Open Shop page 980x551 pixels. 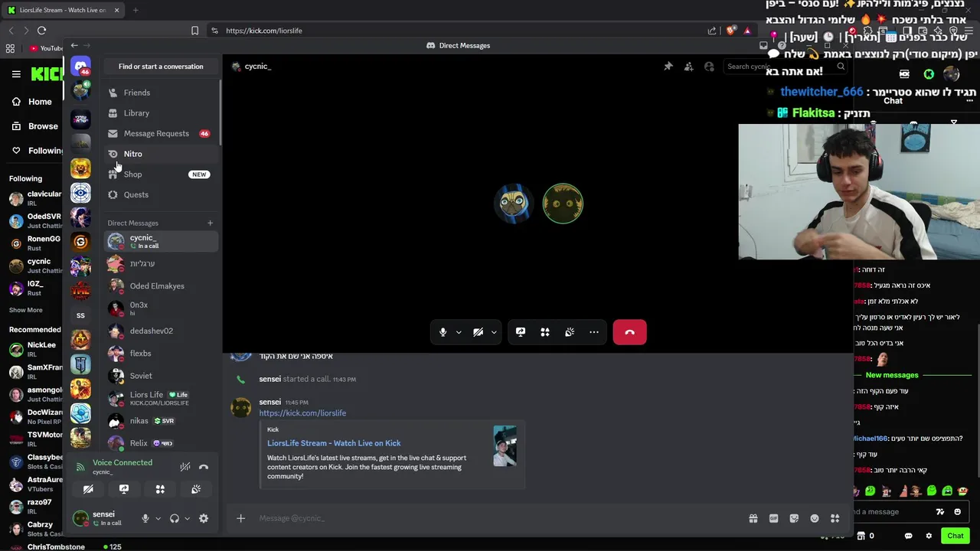161,174
